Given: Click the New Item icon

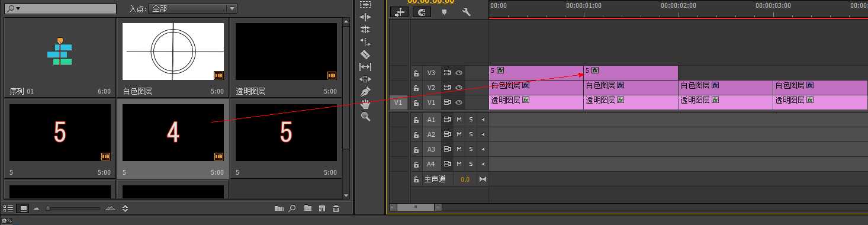Looking at the screenshot, I should point(322,208).
